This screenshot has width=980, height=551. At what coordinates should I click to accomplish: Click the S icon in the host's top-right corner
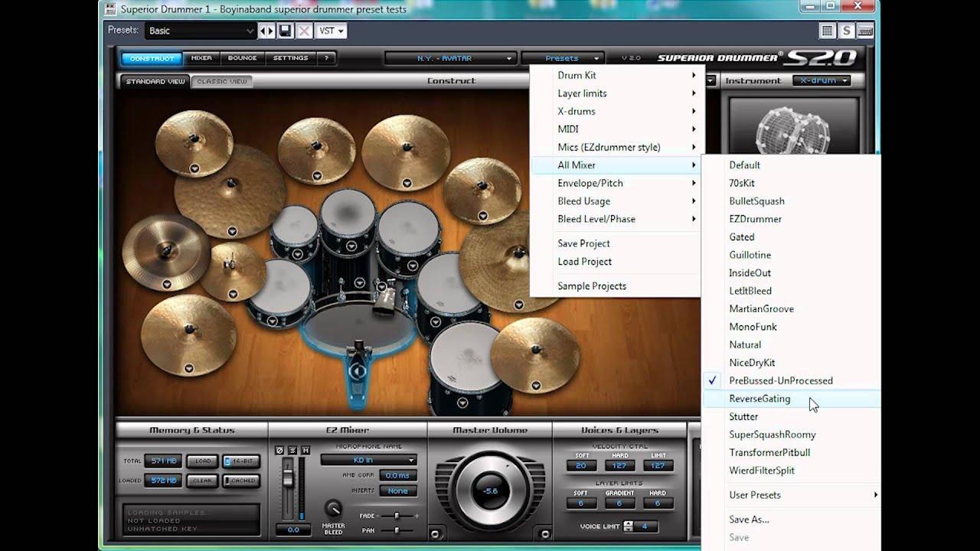pos(846,31)
